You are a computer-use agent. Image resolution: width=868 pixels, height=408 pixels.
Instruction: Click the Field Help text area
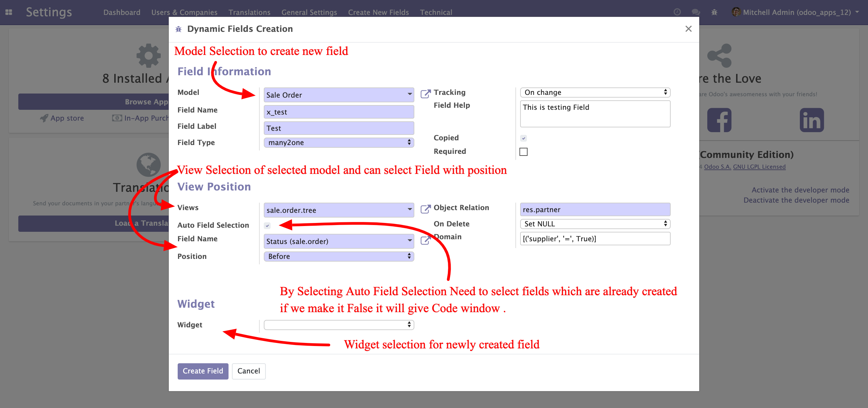click(x=595, y=114)
